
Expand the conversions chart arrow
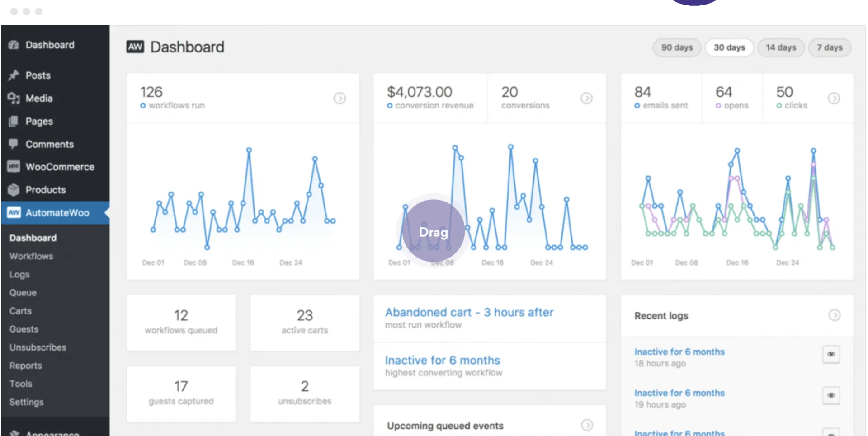(586, 98)
